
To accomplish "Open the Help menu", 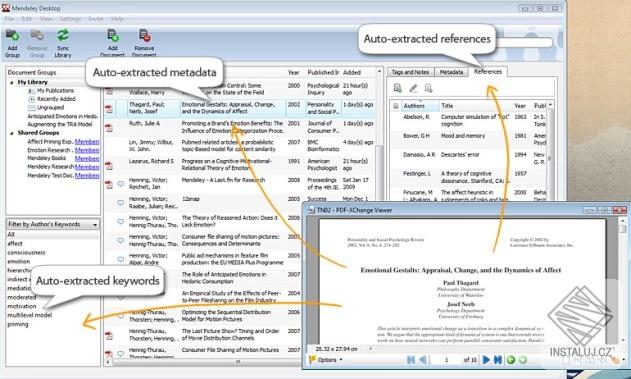I will click(117, 19).
